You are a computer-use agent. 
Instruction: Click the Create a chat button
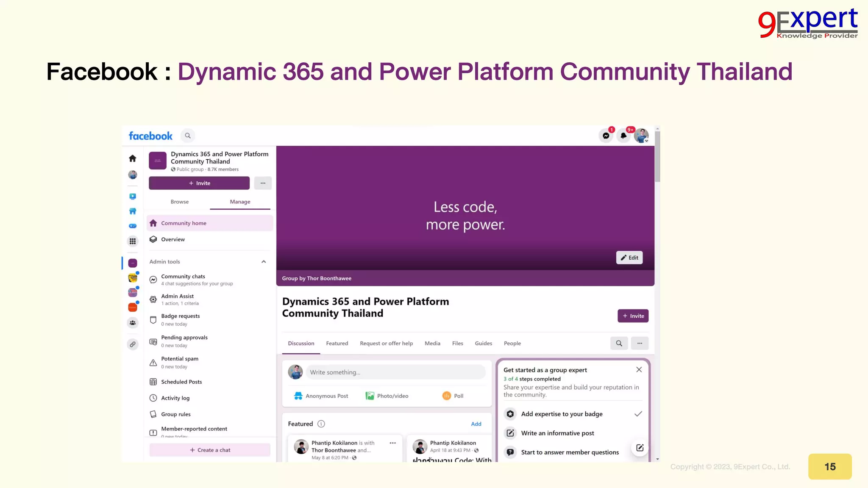click(210, 450)
